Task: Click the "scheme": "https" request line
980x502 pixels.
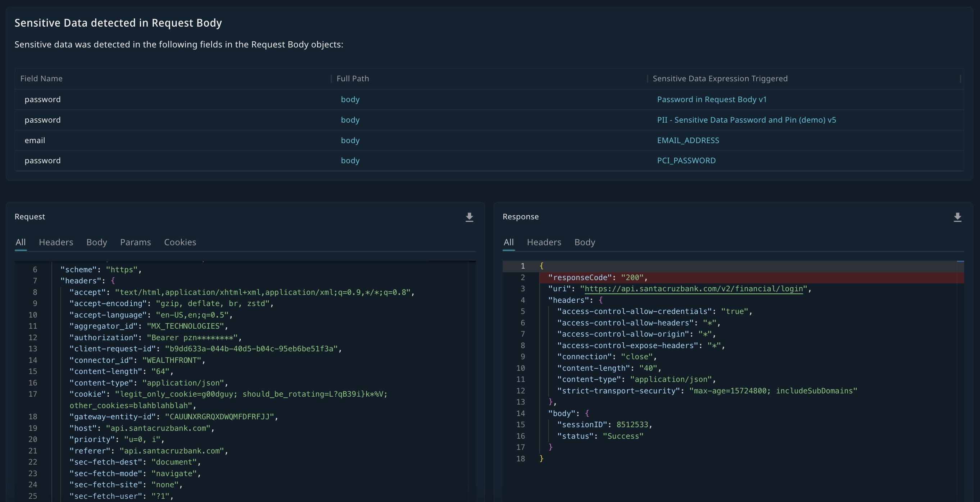Action: (x=101, y=270)
